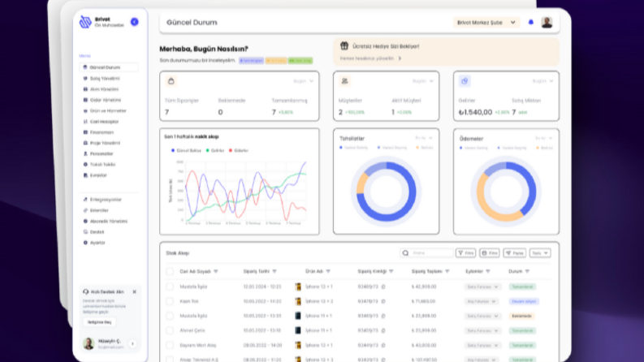This screenshot has width=644, height=362.
Task: Open Güncel Durum in the sidebar menu
Action: tap(109, 67)
